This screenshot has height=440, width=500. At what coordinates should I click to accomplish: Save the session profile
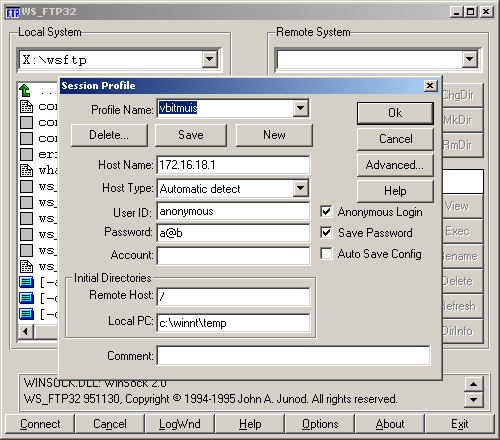(191, 135)
